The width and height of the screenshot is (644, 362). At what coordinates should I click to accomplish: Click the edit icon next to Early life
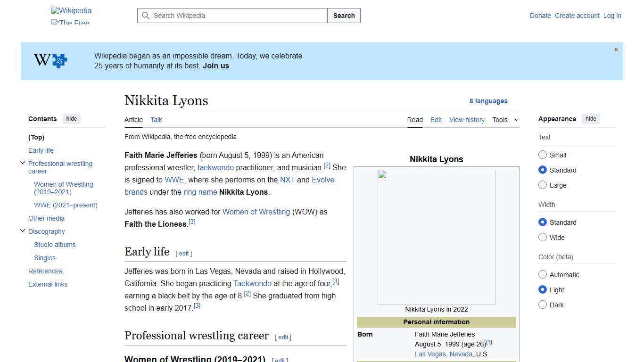click(x=184, y=253)
